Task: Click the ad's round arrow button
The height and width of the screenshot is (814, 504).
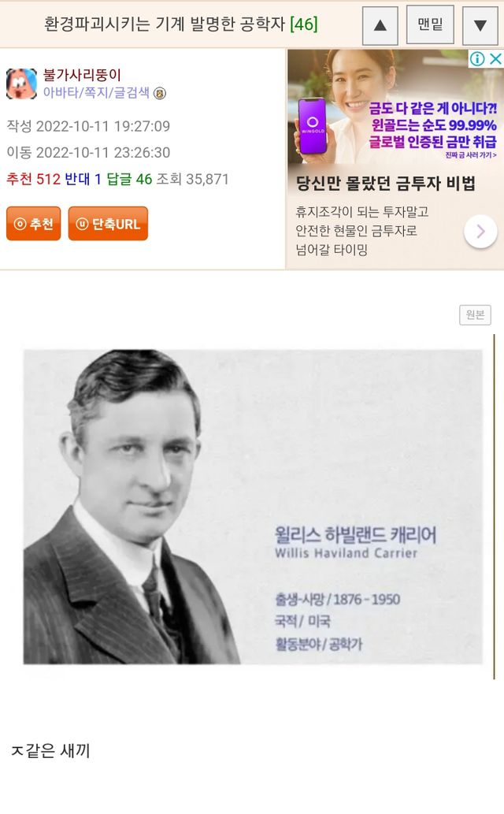Action: [480, 231]
